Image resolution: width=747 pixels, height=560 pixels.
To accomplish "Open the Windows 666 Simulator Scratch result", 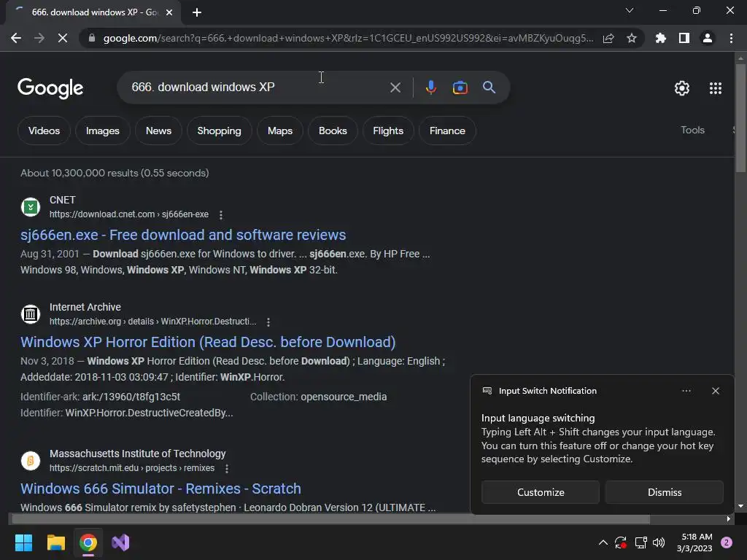I will (x=160, y=489).
